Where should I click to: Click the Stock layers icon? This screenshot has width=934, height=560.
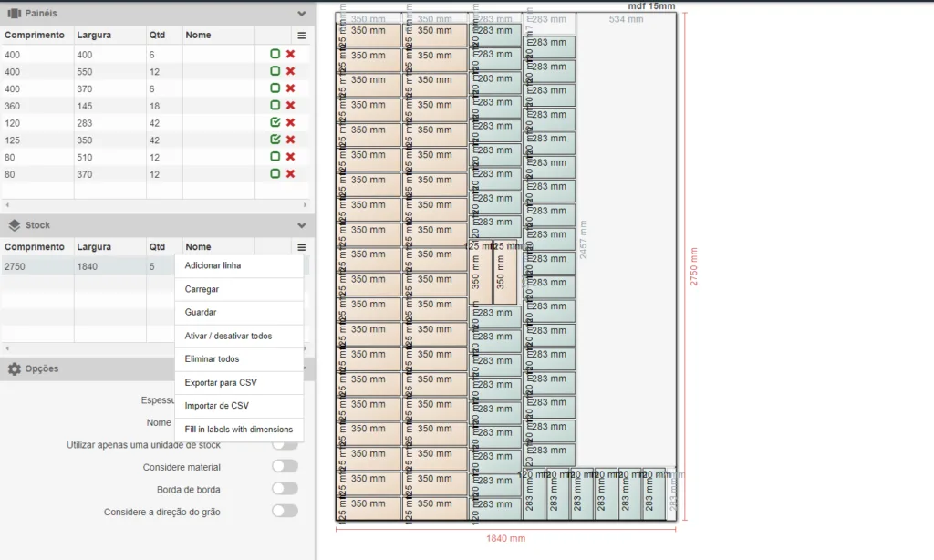[x=15, y=225]
